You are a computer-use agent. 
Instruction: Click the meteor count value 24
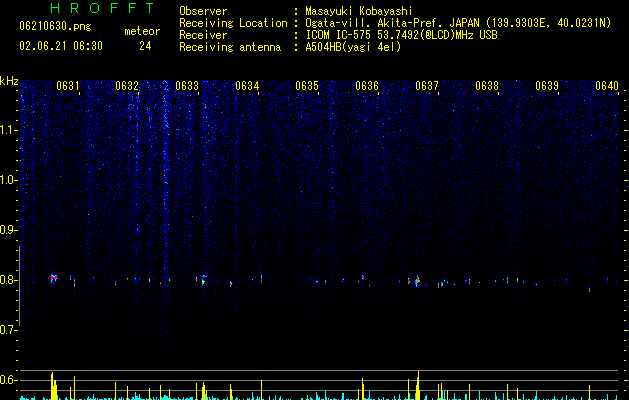[145, 46]
